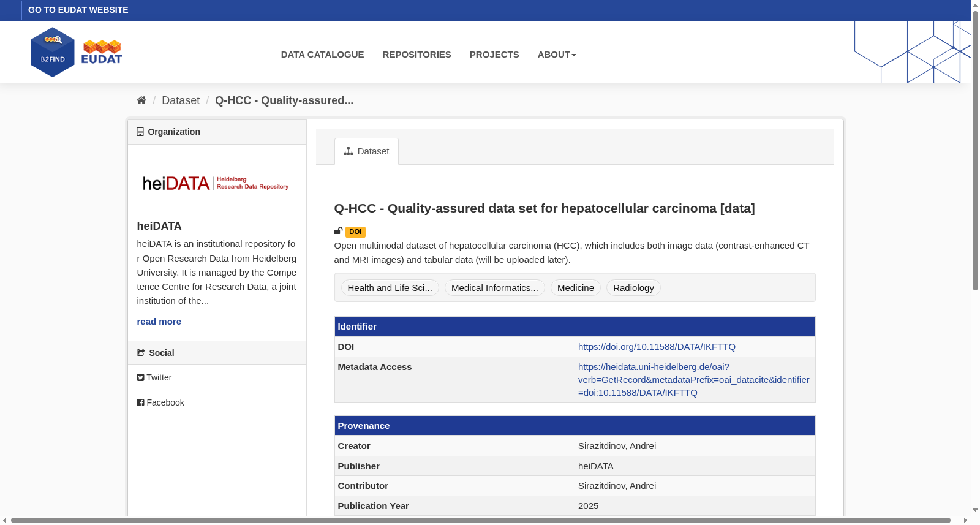Click the Medical Informatics tag
Image resolution: width=980 pixels, height=525 pixels.
(x=495, y=288)
